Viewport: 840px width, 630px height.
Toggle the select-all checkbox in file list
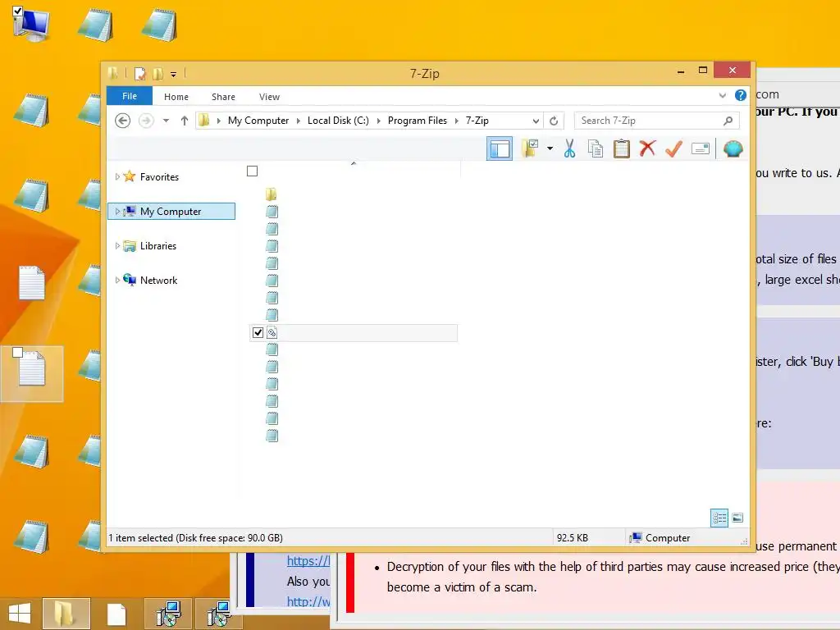253,171
